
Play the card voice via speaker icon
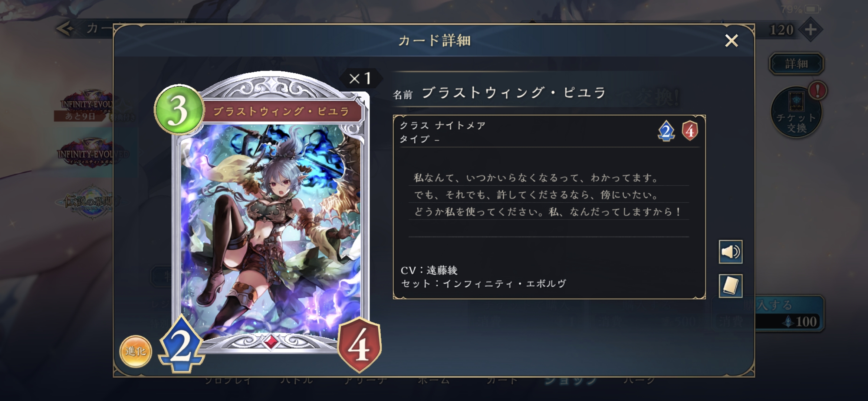click(x=730, y=252)
